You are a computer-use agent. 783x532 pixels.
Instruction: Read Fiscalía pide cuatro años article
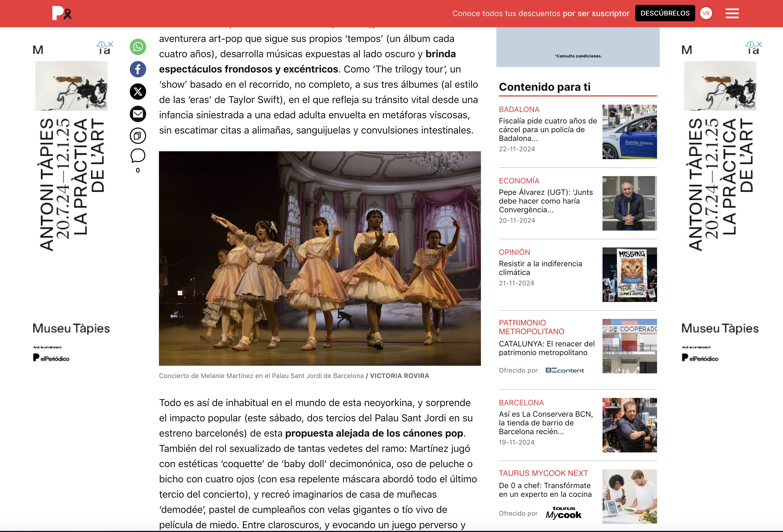coord(548,130)
